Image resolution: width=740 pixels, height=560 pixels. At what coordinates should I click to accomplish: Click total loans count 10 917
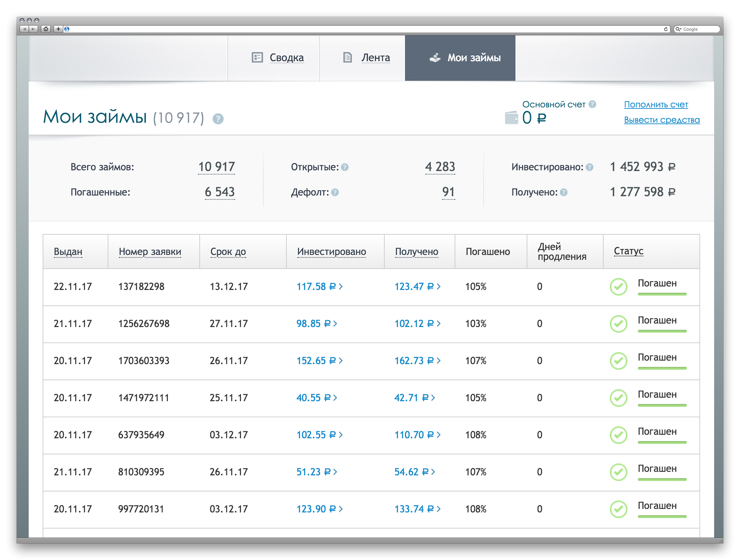click(x=216, y=167)
